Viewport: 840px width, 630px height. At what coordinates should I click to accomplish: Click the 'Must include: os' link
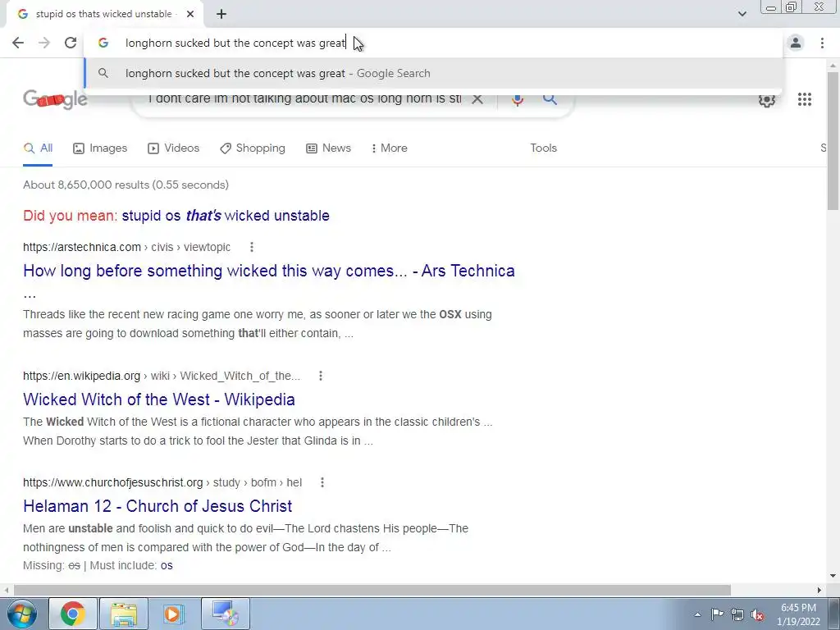(x=167, y=566)
